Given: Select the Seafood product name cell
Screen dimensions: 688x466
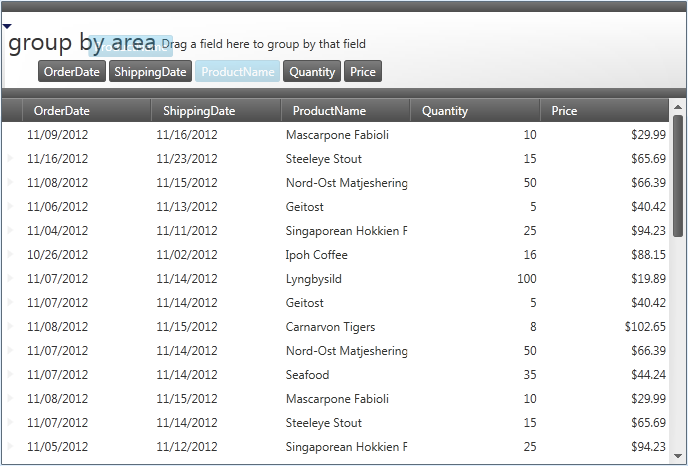Looking at the screenshot, I should (x=307, y=375).
